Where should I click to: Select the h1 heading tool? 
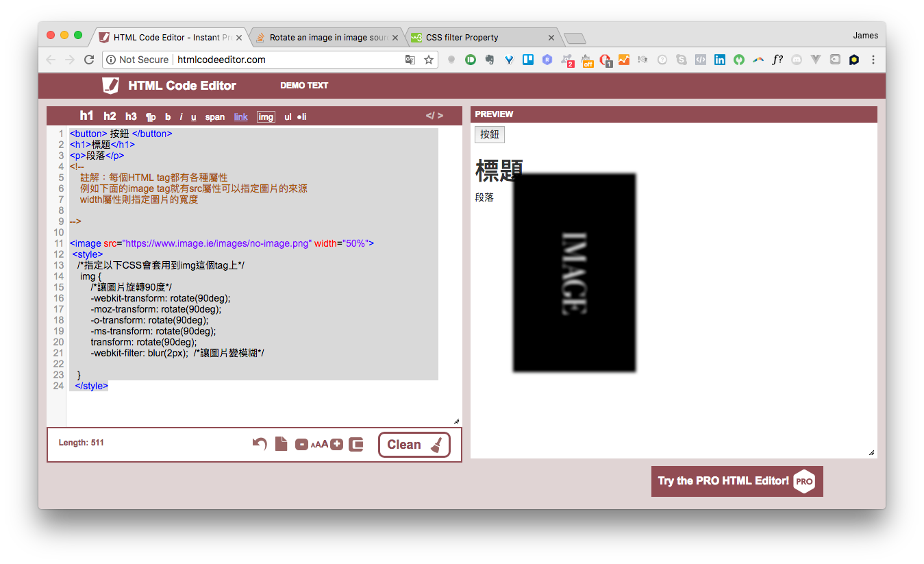point(86,116)
